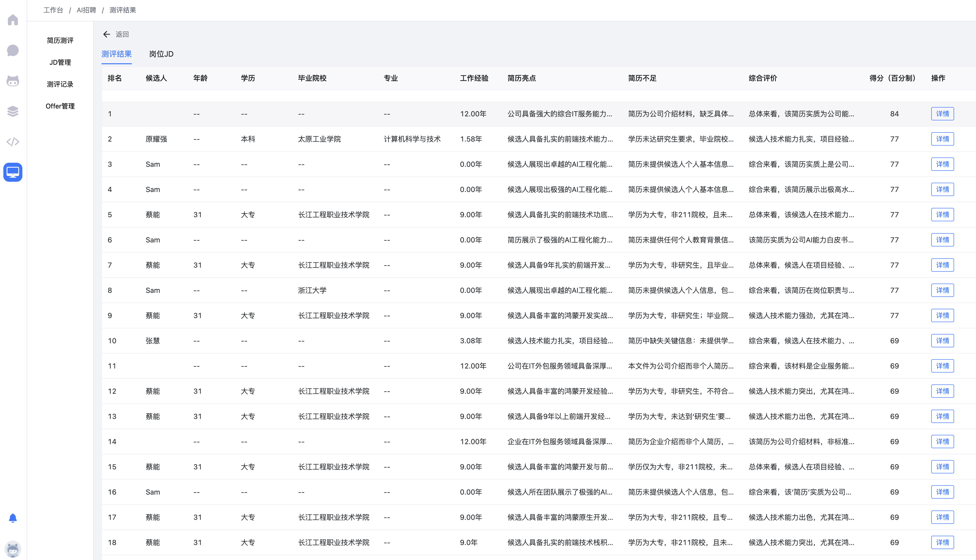Click the score 84 cell
The height and width of the screenshot is (560, 976).
[x=894, y=114]
